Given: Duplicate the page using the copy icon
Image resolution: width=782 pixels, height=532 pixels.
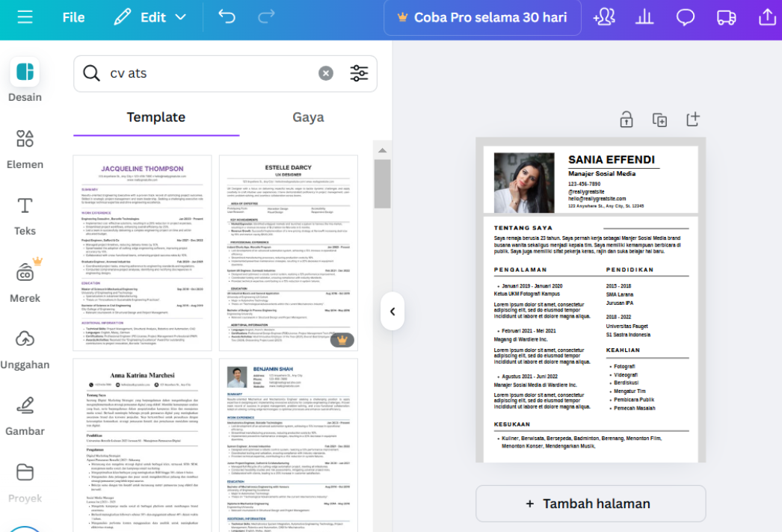Looking at the screenshot, I should [659, 119].
